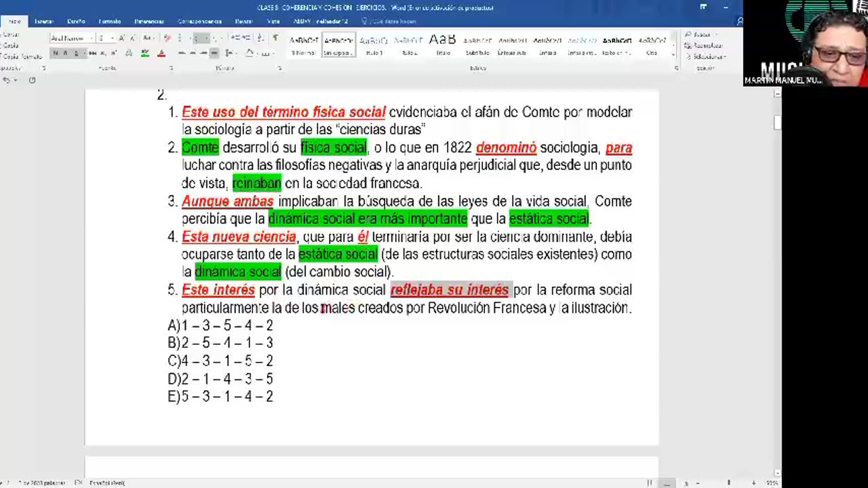Open ABBYY FineReader 12 tab

pyautogui.click(x=320, y=21)
